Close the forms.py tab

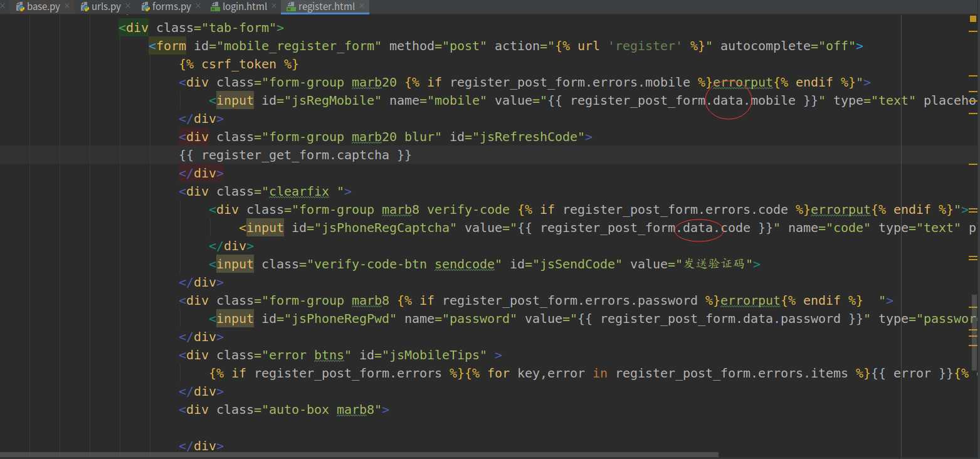pyautogui.click(x=199, y=8)
